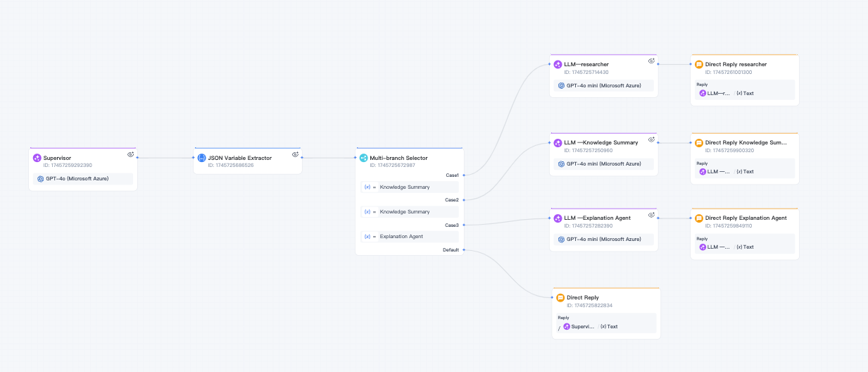This screenshot has width=868, height=372.
Task: Toggle the eye icon on Supervisor node
Action: (130, 154)
